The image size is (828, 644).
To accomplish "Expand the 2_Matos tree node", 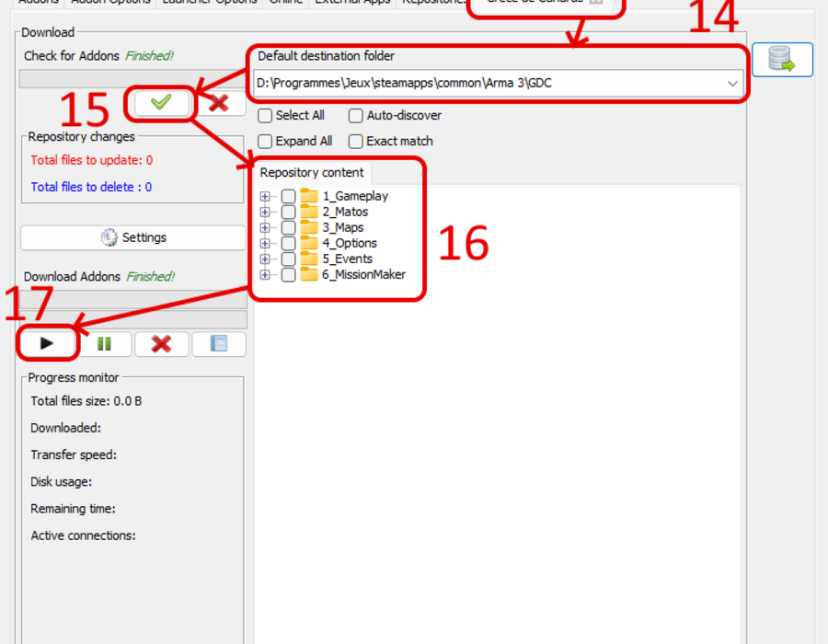I will click(x=265, y=213).
